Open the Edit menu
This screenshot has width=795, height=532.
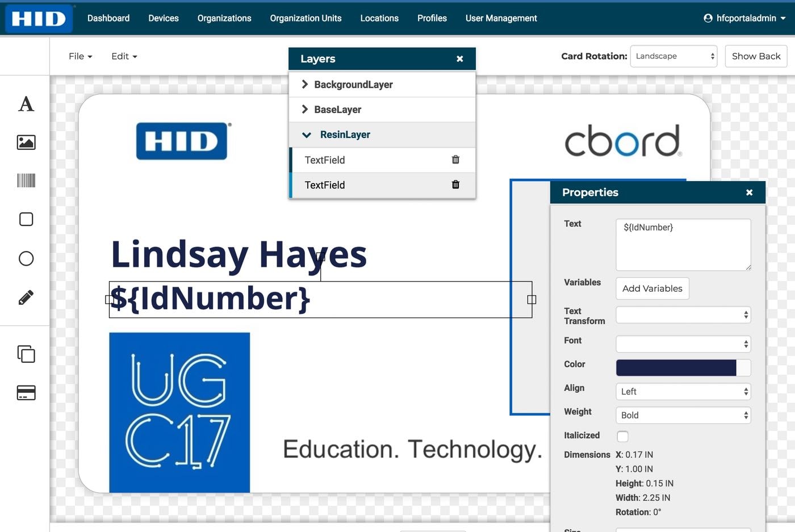pyautogui.click(x=124, y=56)
